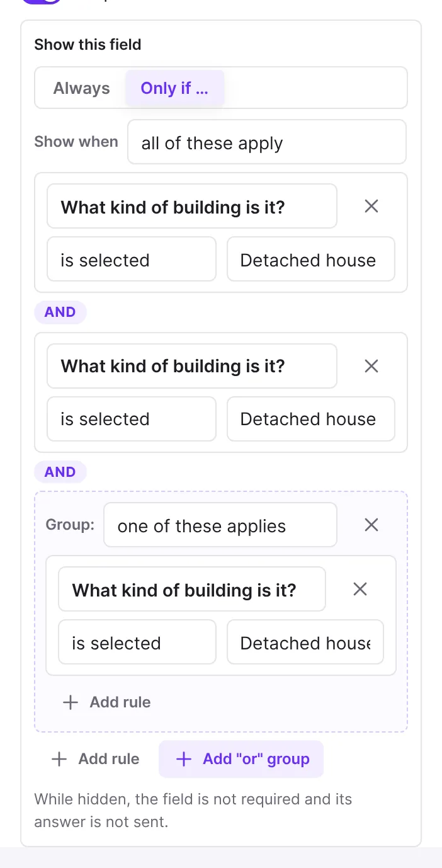Toggle the purple switch at top
The width and height of the screenshot is (442, 868).
coord(42,1)
